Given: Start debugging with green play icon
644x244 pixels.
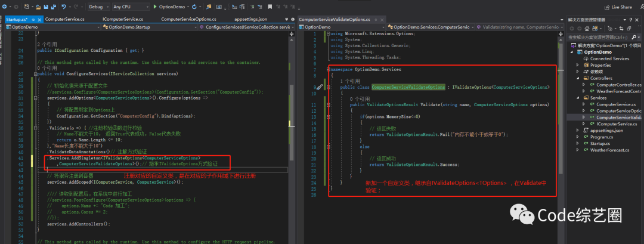Looking at the screenshot, I should click(x=155, y=7).
